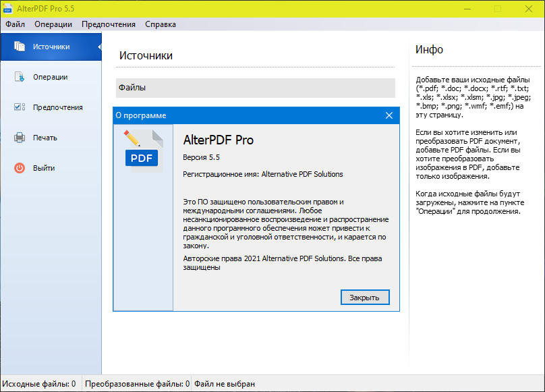Screen dimensions: 545x392
Task: Open the Файл menu
Action: (15, 24)
